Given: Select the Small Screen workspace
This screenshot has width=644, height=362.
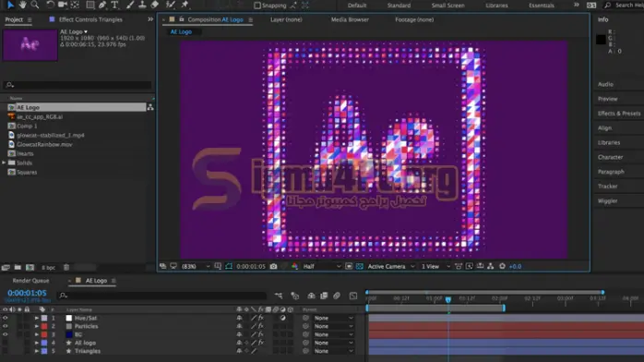Looking at the screenshot, I should (448, 6).
